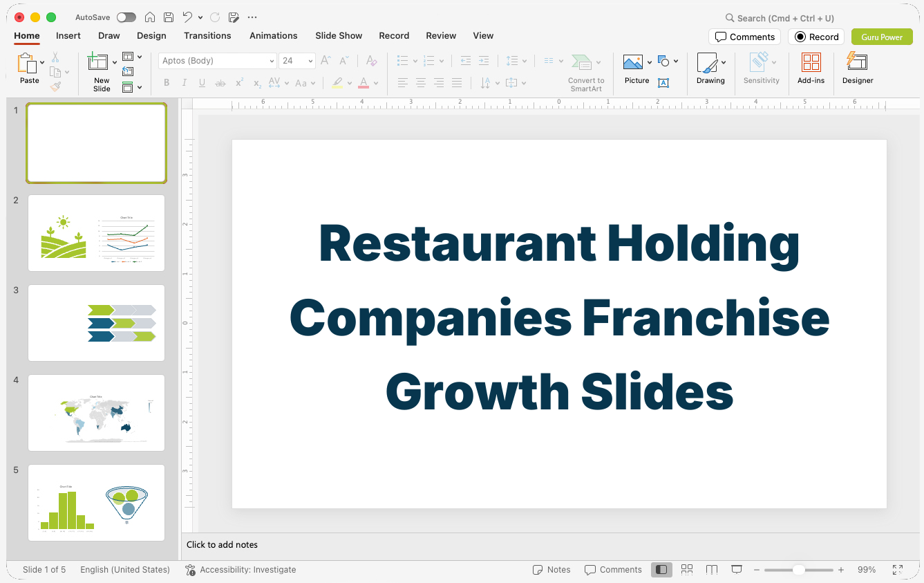Expand the Undo history arrow
The height and width of the screenshot is (583, 924).
tap(200, 17)
